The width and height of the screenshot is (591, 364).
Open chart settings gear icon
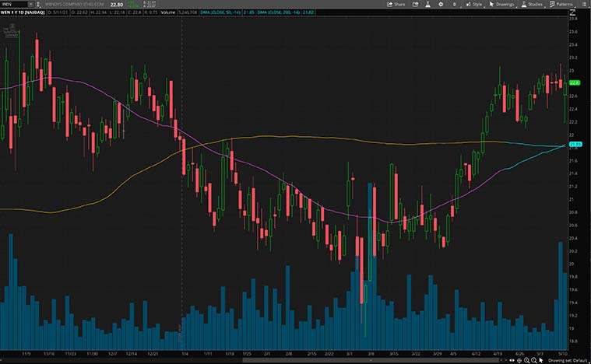pos(439,4)
